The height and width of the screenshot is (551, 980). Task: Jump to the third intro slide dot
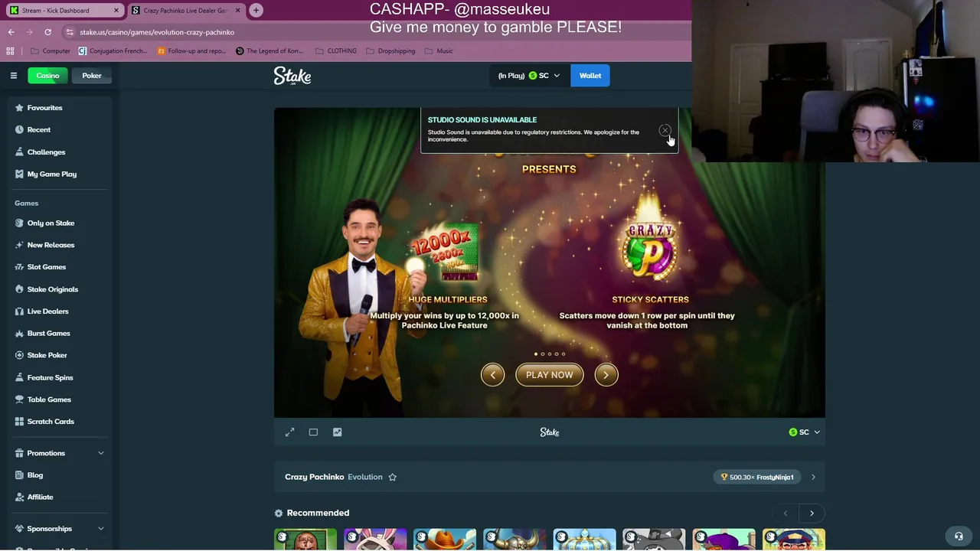(550, 354)
